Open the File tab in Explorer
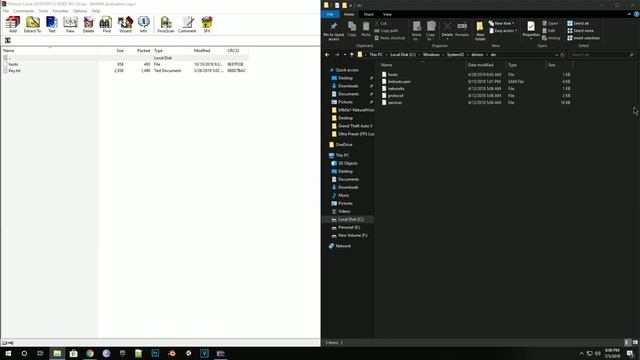Viewport: 640px width, 360px height. [330, 14]
